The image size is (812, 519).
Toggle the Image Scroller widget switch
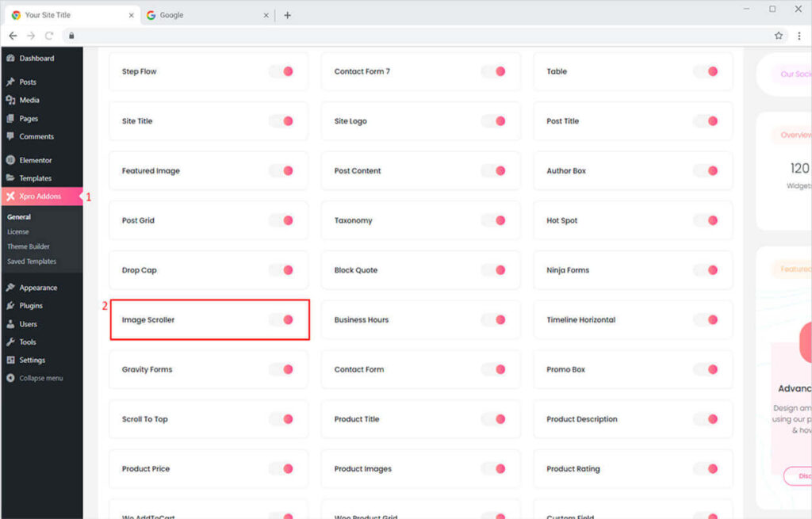point(282,320)
